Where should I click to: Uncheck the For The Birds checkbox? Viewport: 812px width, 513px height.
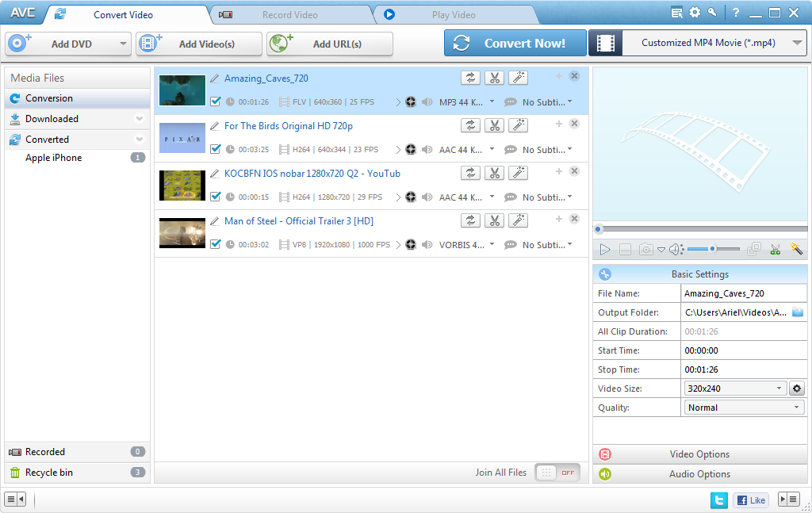[216, 149]
